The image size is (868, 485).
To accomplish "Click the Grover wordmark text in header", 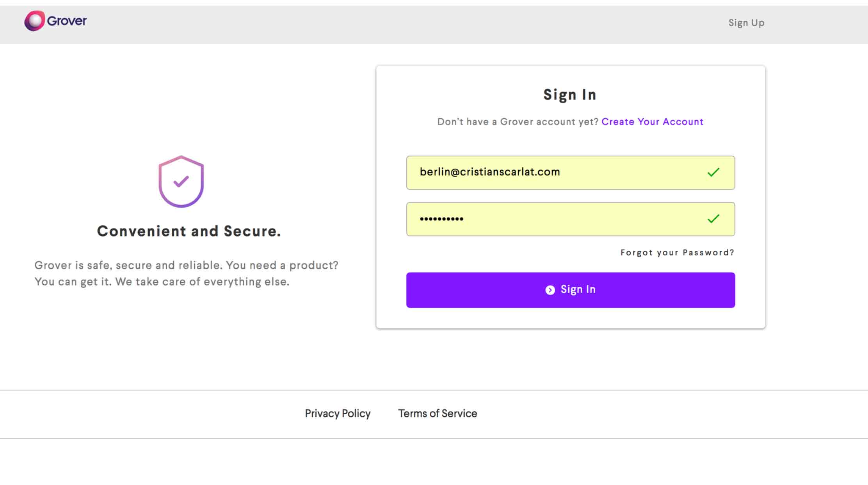I will tap(67, 21).
